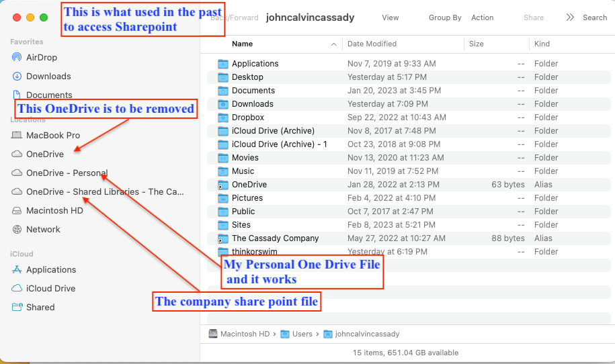
Task: Click the OneDrive alias icon in file list
Action: pos(222,185)
